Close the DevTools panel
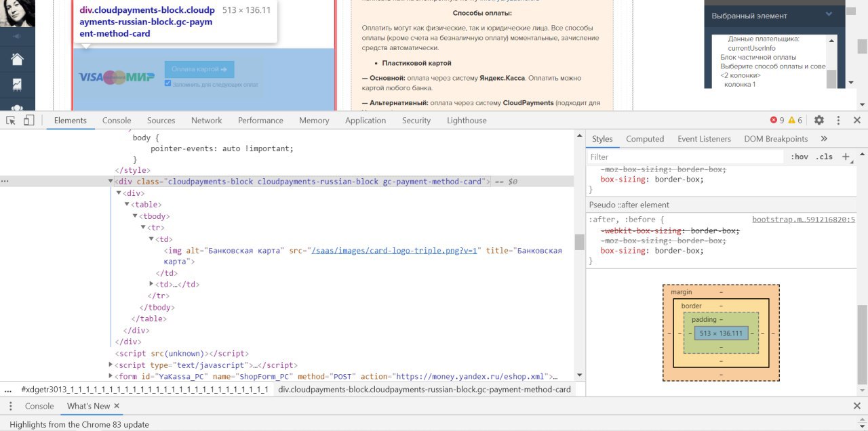Screen dimensions: 868x431 (x=857, y=120)
